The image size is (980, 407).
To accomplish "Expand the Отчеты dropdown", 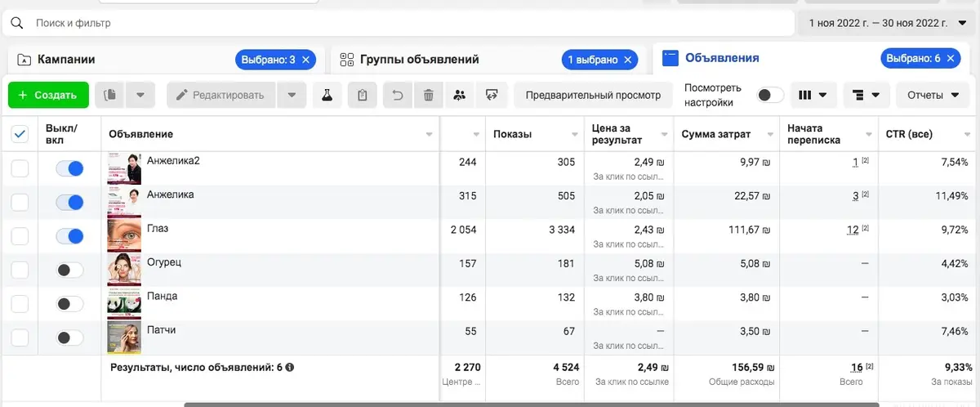I will [x=933, y=95].
